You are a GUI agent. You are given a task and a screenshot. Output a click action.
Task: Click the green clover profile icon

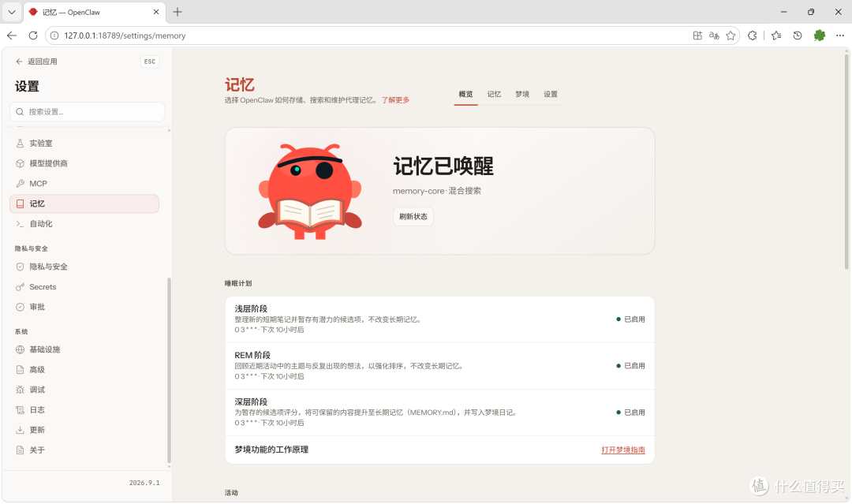pyautogui.click(x=820, y=35)
